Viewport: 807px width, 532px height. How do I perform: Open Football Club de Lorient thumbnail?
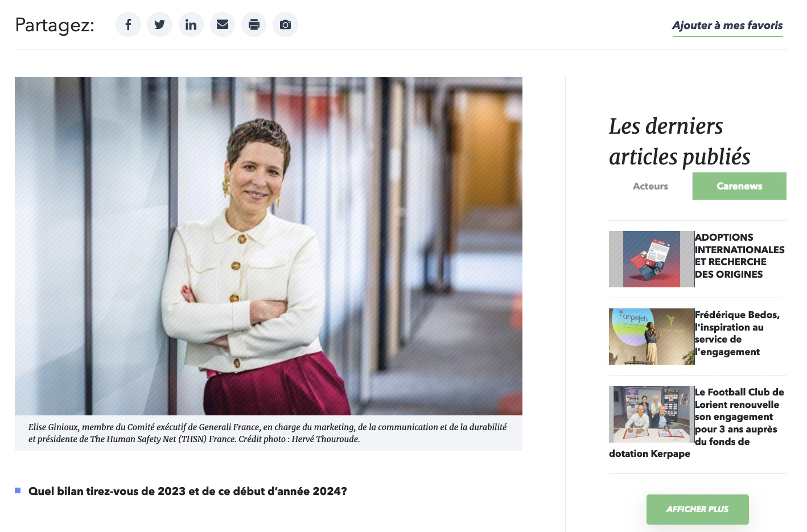coord(652,414)
